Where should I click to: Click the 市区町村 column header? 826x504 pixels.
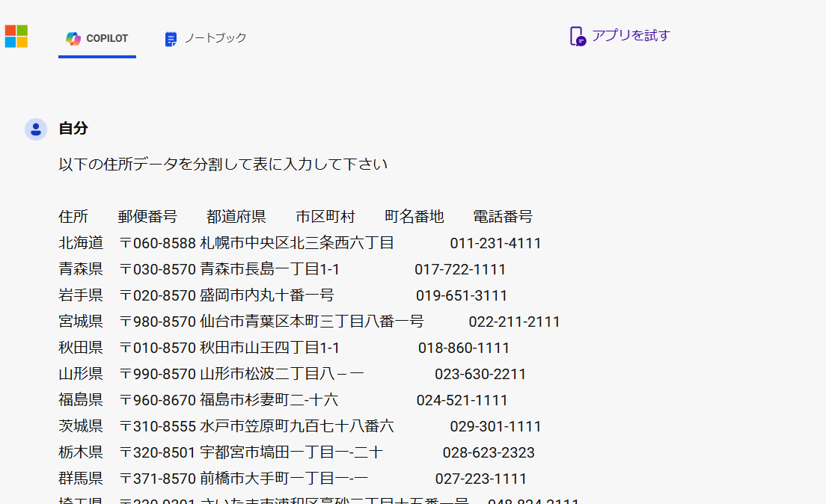click(325, 216)
